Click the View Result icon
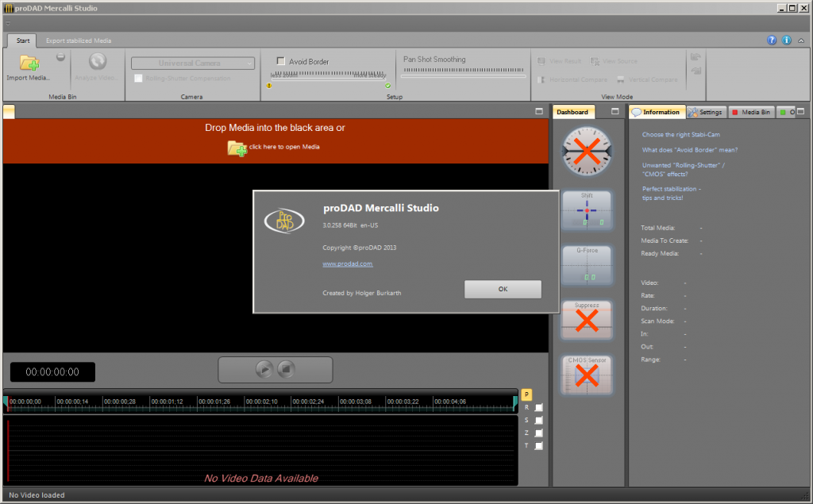Viewport: 813px width, 504px height. click(x=541, y=61)
